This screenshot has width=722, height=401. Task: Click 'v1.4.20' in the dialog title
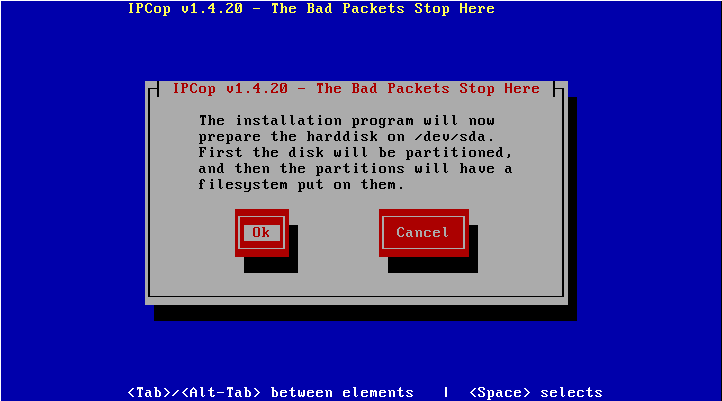[257, 88]
